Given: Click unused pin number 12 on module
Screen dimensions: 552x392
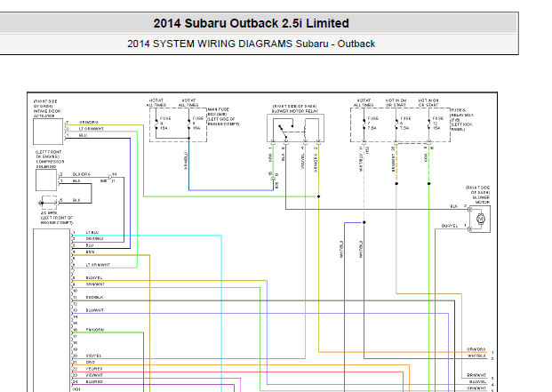Looking at the screenshot, I should [75, 304].
